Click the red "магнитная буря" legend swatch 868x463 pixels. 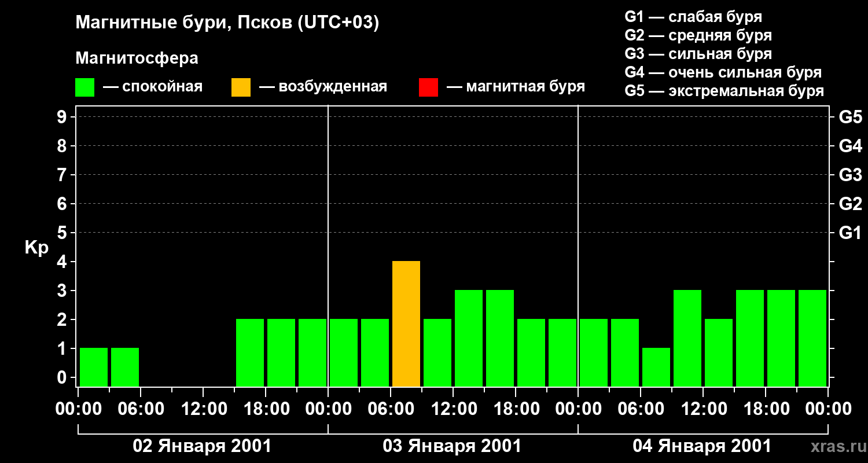[428, 87]
